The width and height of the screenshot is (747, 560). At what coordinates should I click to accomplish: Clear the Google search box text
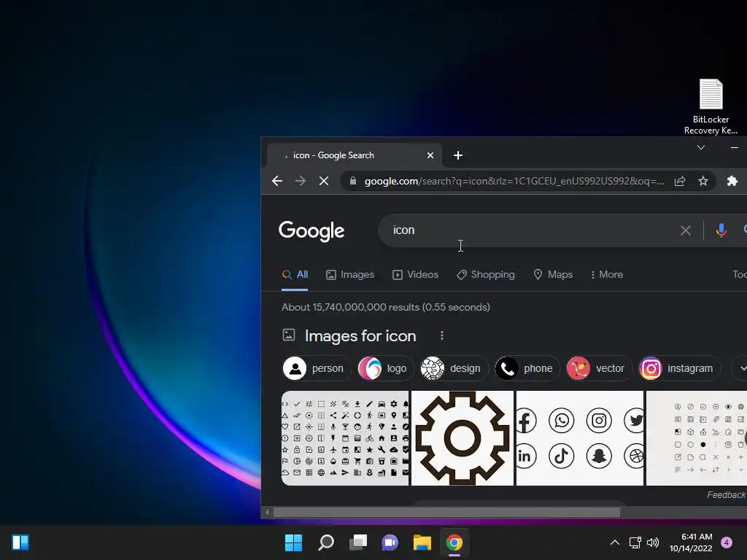click(x=686, y=230)
